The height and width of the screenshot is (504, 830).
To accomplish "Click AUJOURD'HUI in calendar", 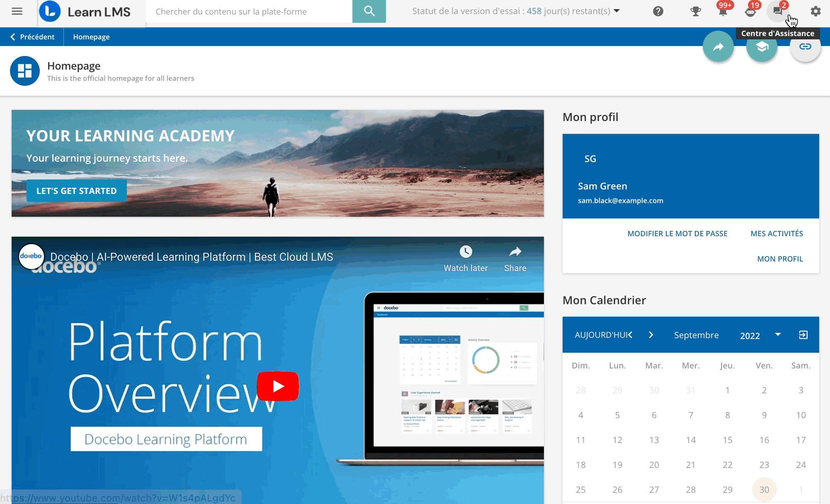I will click(x=601, y=335).
